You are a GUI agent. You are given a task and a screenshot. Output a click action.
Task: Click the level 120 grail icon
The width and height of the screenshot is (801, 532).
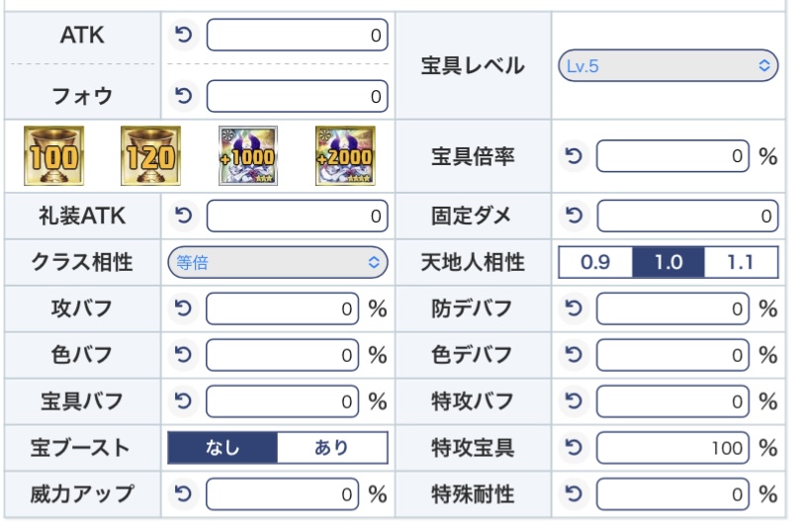point(150,155)
